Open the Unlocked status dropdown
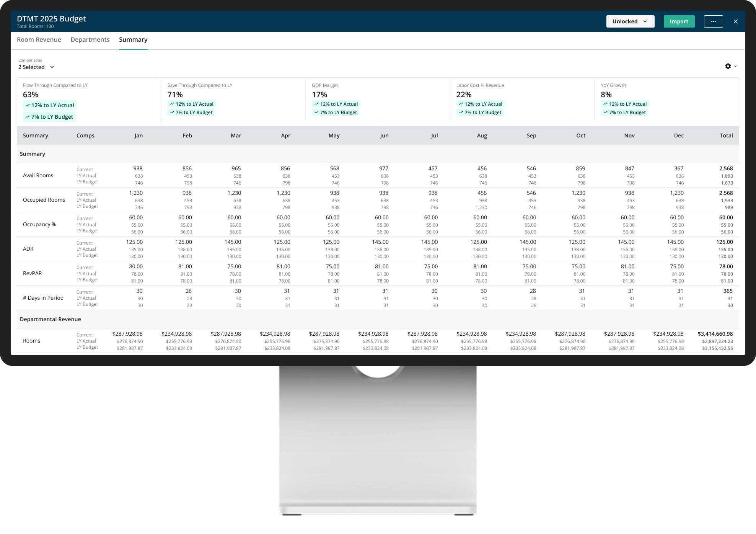The height and width of the screenshot is (534, 756). click(x=630, y=21)
